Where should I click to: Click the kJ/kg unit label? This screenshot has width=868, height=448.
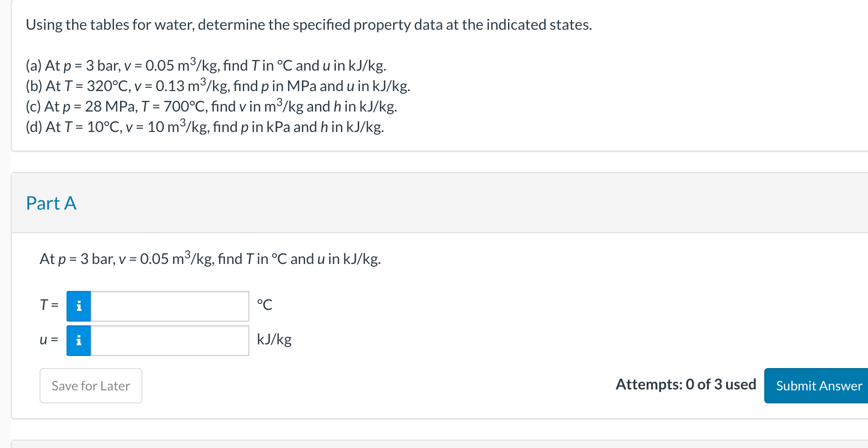(x=274, y=339)
